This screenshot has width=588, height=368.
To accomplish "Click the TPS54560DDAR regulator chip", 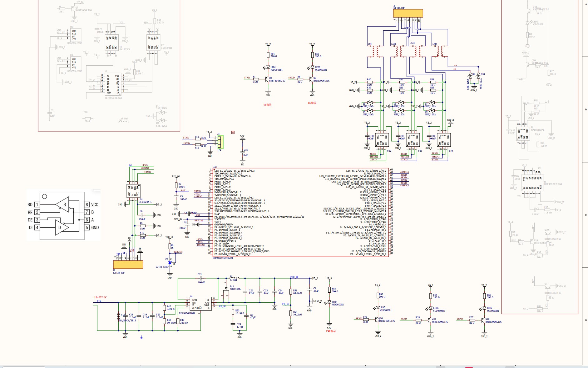I will click(x=200, y=303).
